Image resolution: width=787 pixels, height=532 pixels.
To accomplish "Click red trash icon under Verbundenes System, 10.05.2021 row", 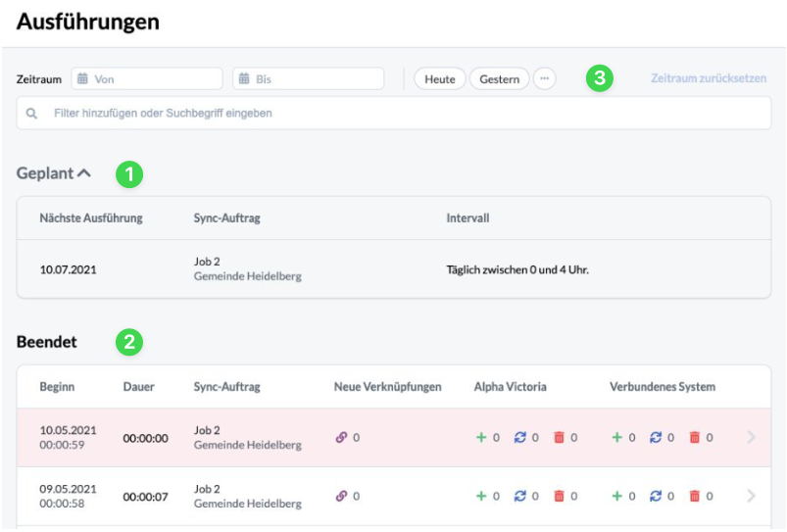I will (695, 438).
